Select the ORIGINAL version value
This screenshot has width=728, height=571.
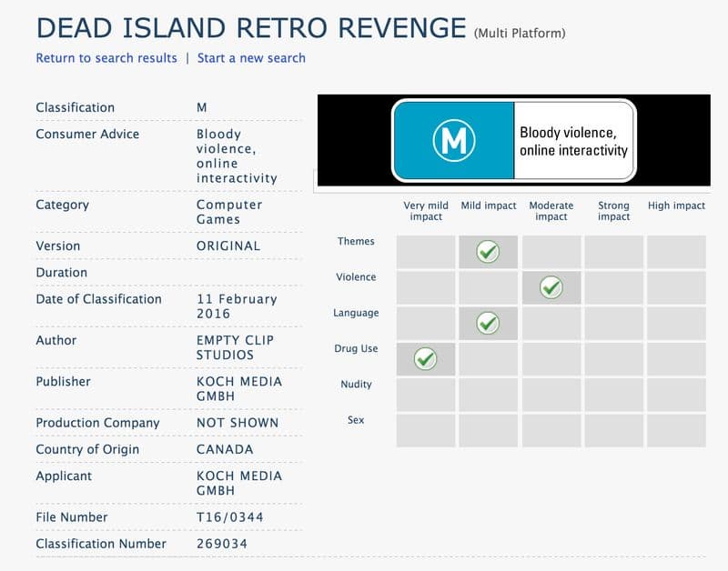(228, 245)
